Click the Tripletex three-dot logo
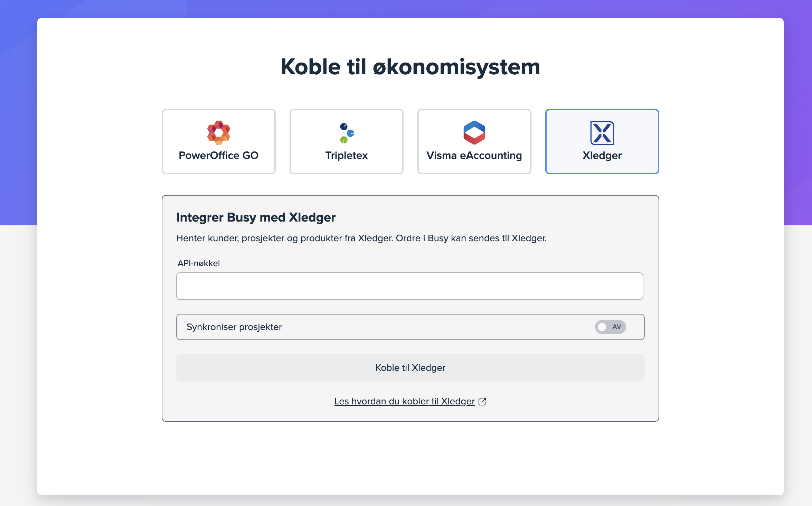812x506 pixels. [x=347, y=133]
